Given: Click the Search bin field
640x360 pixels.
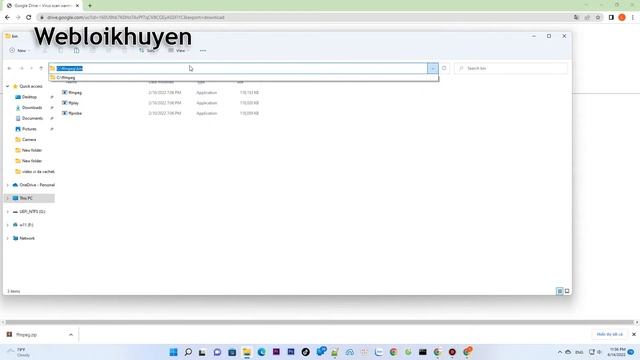Looking at the screenshot, I should [511, 68].
